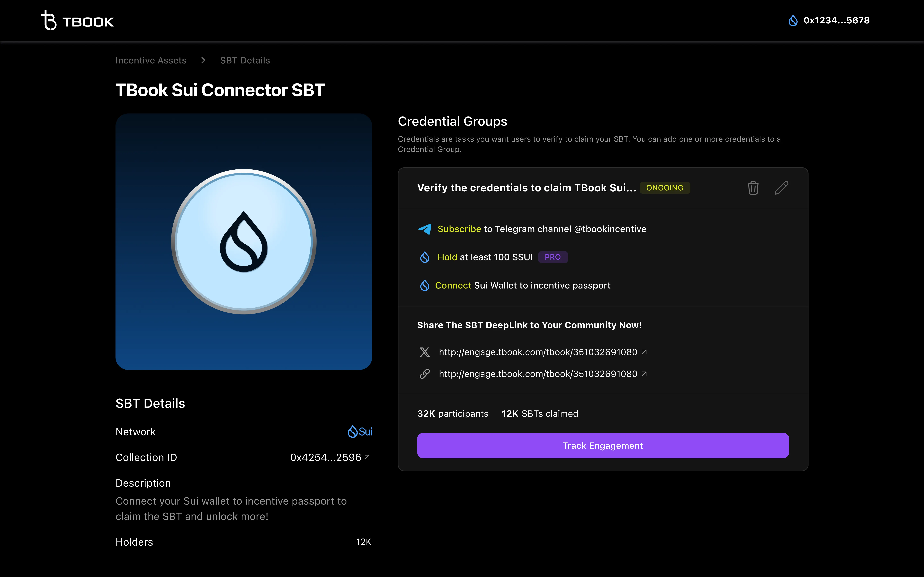Click the Sui icon beside Hold credential

[x=425, y=257]
